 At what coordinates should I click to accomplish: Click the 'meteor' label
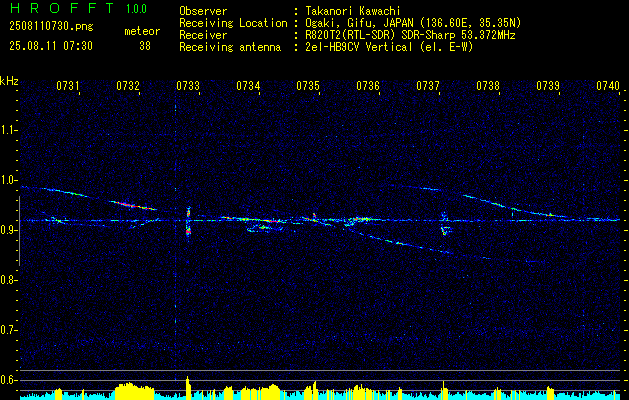(142, 31)
